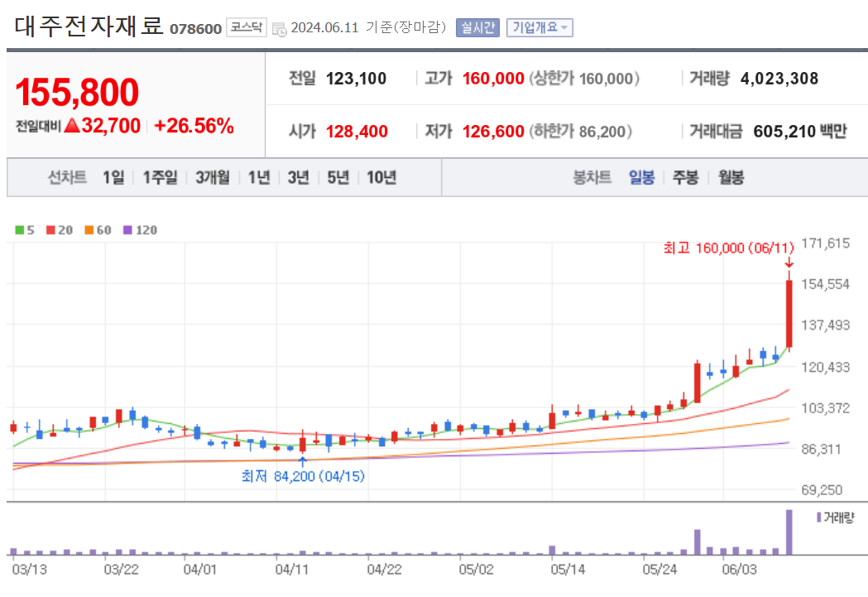Select the 1주일 line chart range
868x597 pixels.
(x=160, y=177)
